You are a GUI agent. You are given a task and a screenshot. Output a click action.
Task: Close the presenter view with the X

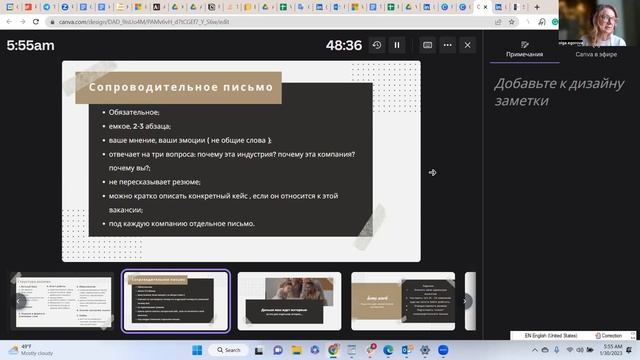(468, 45)
